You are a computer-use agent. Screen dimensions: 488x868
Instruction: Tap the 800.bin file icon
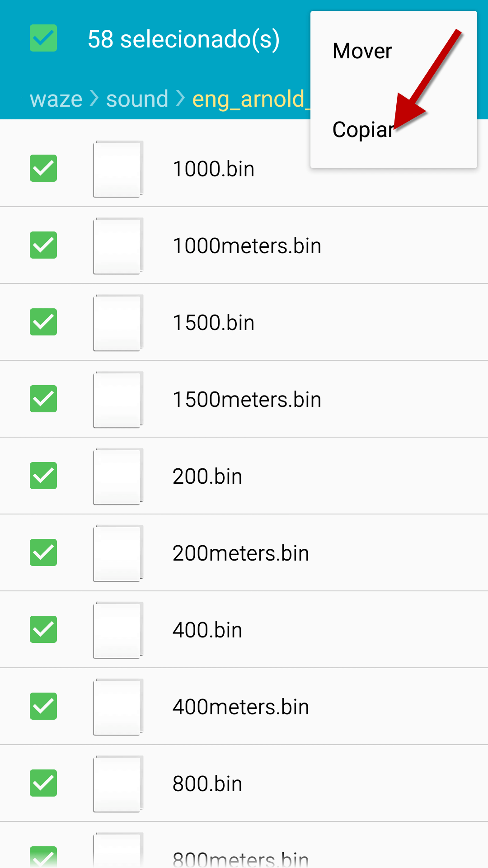click(x=117, y=784)
